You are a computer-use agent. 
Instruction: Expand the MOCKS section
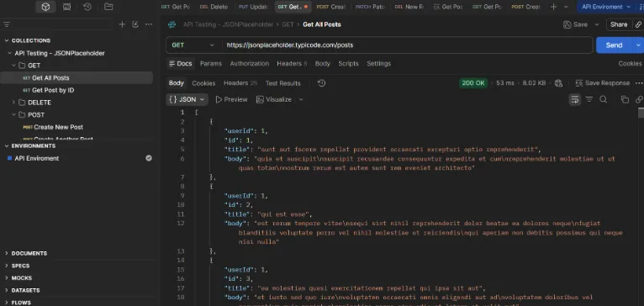click(x=7, y=278)
